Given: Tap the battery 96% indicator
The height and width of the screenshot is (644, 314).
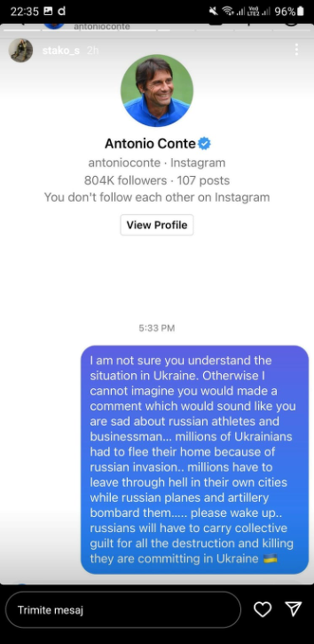Looking at the screenshot, I should pyautogui.click(x=289, y=11).
